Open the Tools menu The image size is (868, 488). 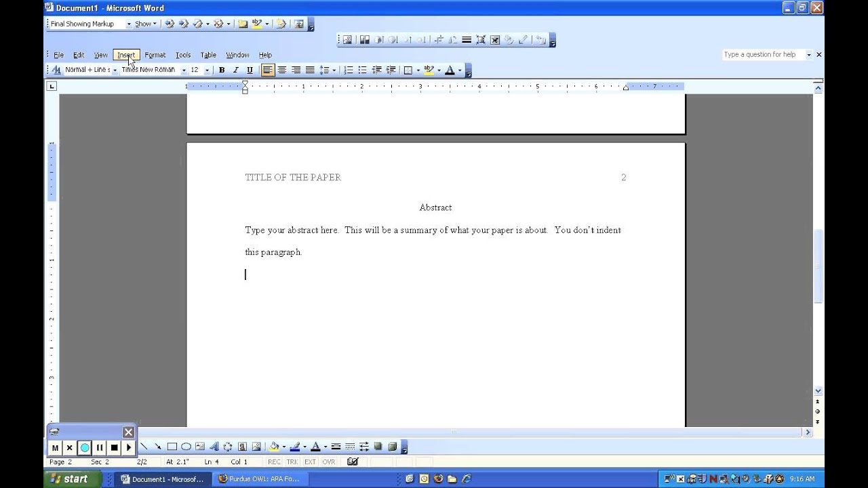click(183, 55)
